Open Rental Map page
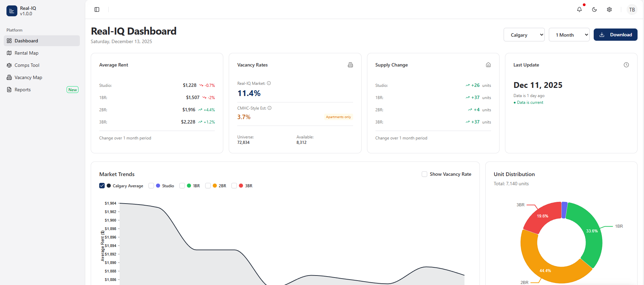 (42, 53)
